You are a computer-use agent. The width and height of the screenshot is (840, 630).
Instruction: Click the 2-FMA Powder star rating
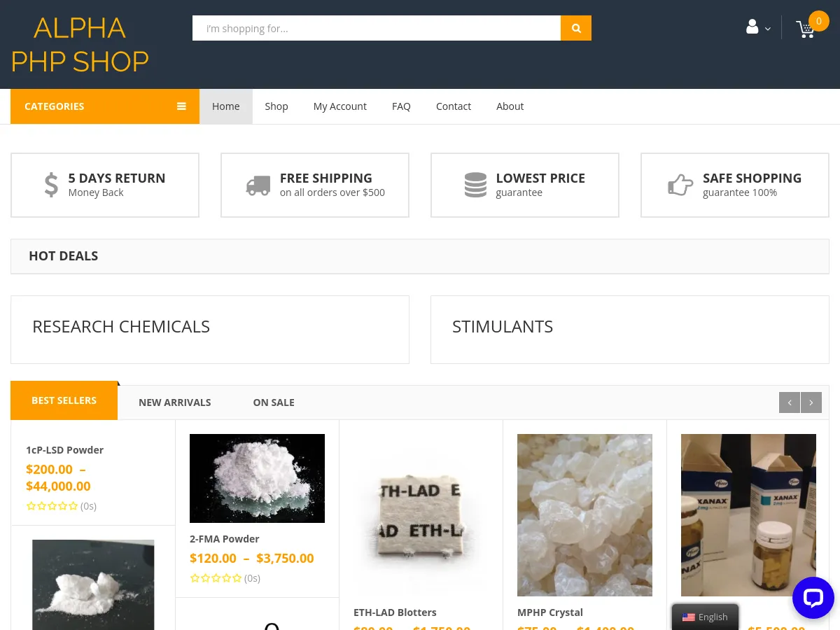pos(216,577)
